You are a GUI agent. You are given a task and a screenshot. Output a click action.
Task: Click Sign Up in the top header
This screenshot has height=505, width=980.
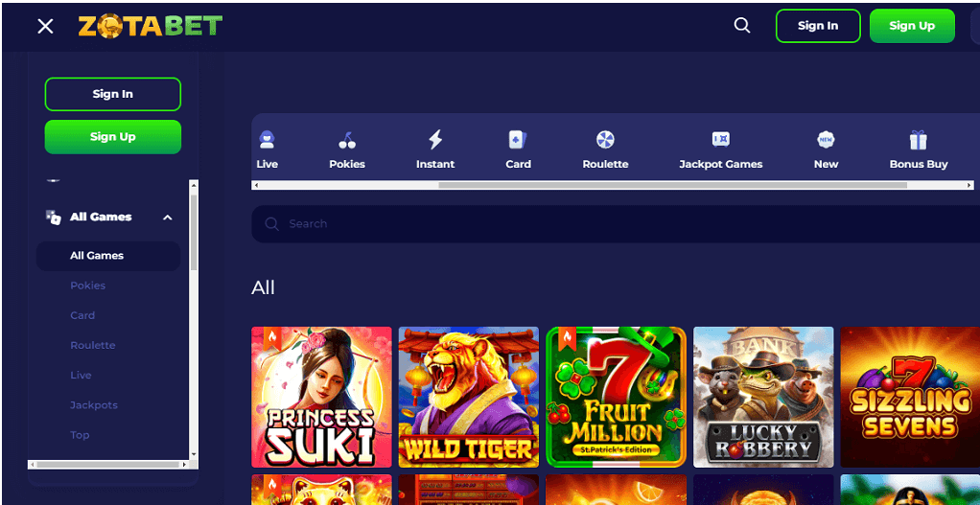(912, 26)
